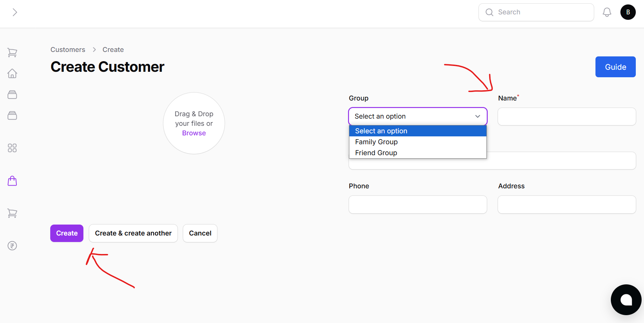Click the user avatar labeled B
Viewport: 644px width, 323px height.
628,12
